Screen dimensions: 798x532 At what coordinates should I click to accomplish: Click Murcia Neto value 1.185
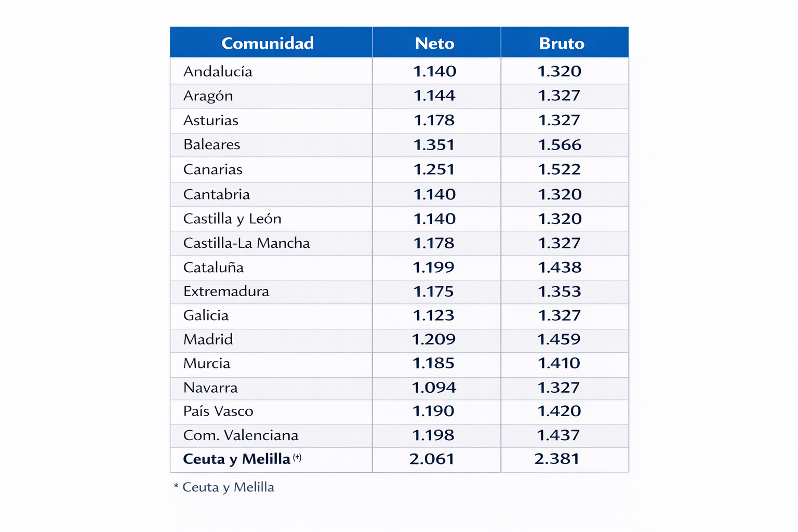(433, 364)
